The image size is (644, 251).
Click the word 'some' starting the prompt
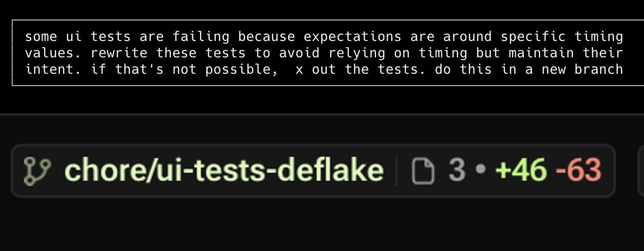coord(41,37)
